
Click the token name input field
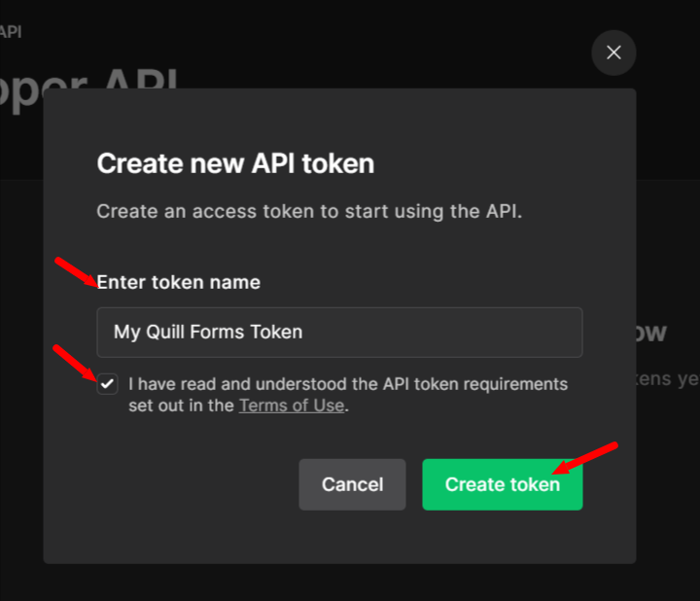click(339, 333)
